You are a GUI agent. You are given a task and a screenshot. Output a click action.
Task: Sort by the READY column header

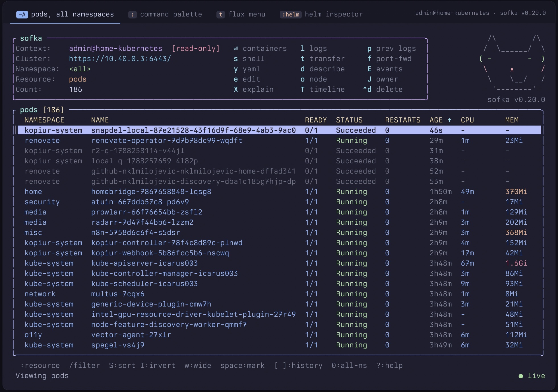click(x=316, y=120)
